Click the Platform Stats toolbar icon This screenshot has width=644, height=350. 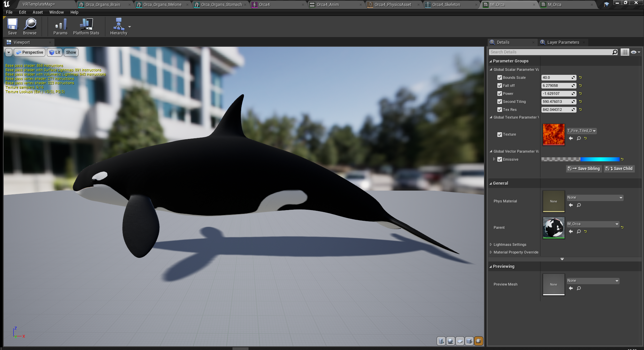click(86, 26)
